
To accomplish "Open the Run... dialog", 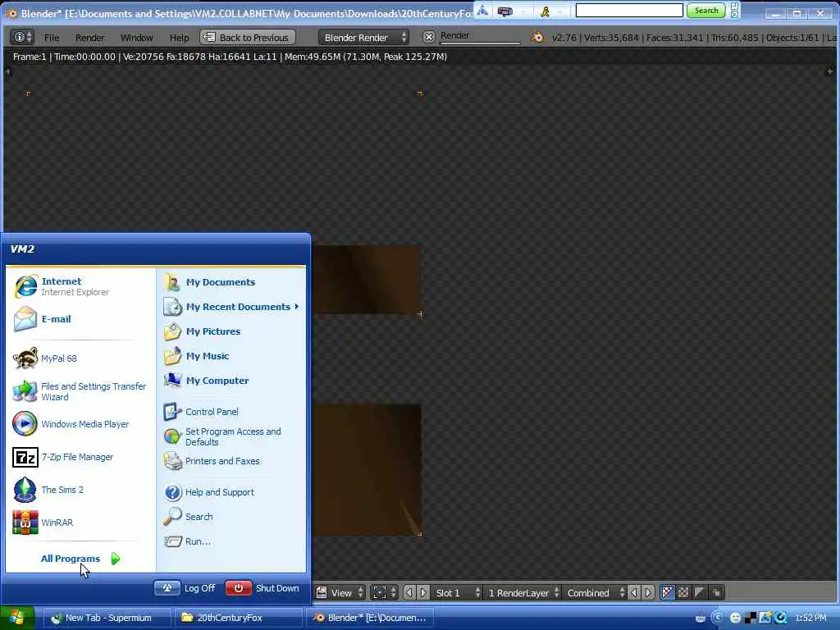I will [231, 541].
